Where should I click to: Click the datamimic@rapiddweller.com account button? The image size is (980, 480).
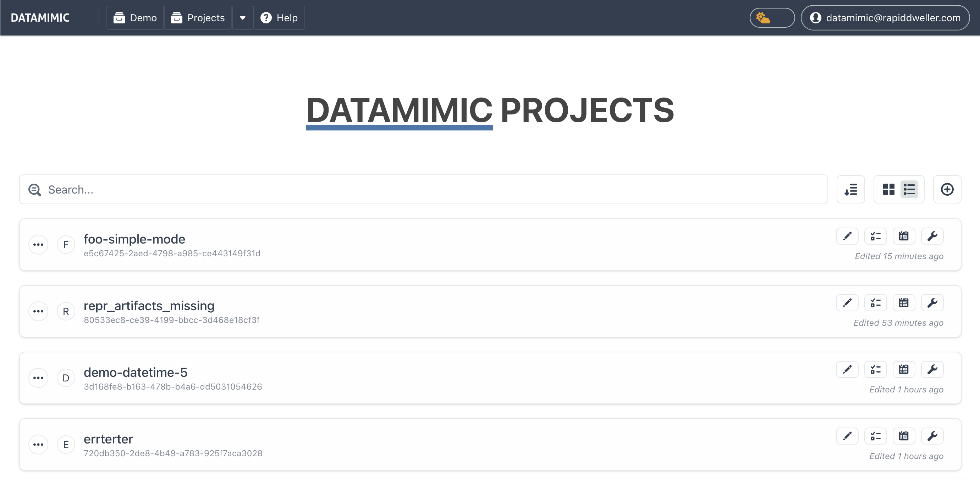885,18
